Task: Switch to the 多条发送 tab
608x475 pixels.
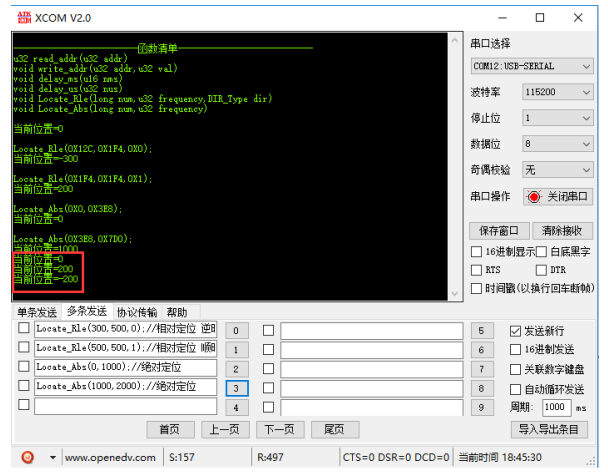Action: (x=87, y=311)
